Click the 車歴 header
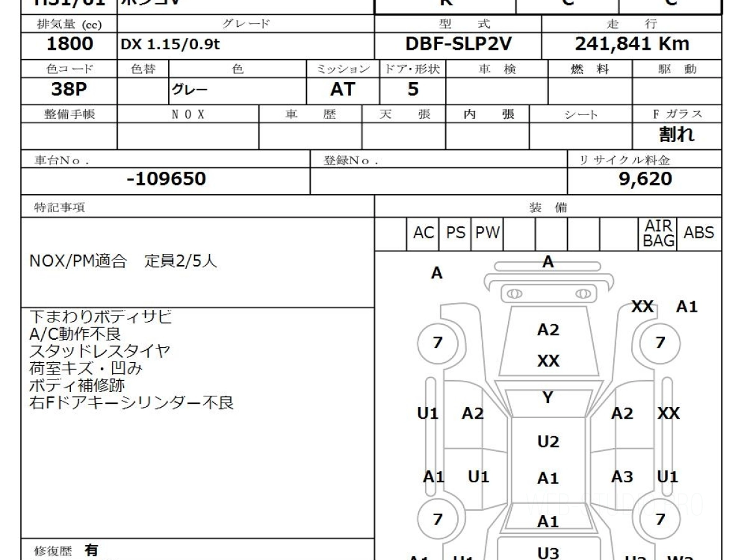This screenshot has height=560, width=747. pos(310,114)
